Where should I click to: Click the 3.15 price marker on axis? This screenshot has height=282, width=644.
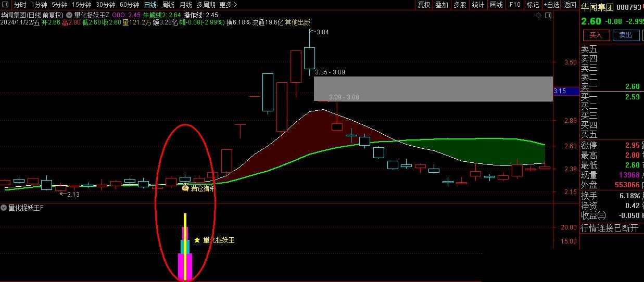(x=560, y=91)
